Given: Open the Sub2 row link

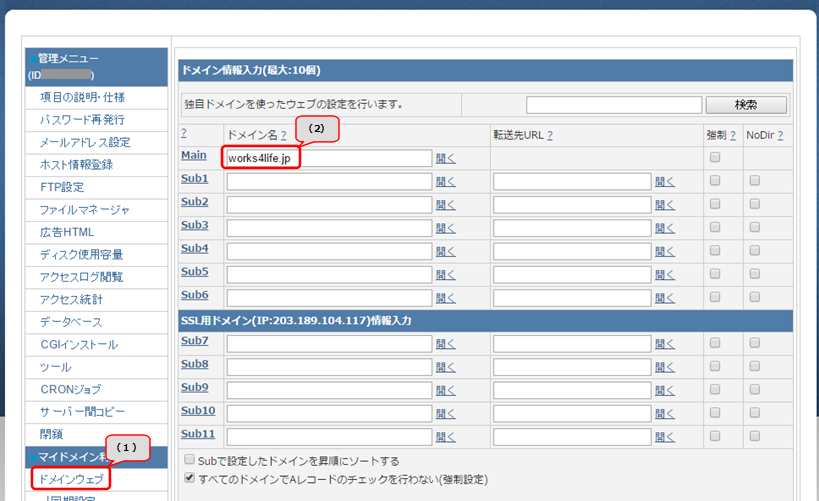Looking at the screenshot, I should pos(194,201).
